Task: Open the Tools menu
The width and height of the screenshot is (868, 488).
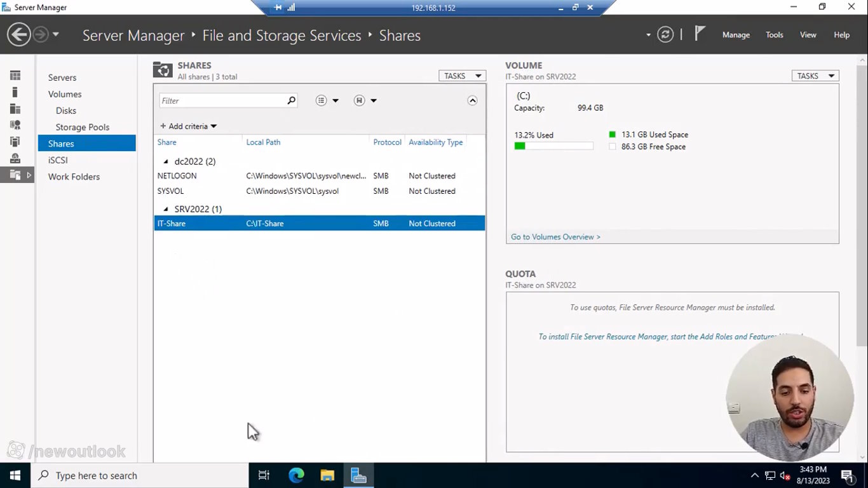Action: click(x=775, y=35)
